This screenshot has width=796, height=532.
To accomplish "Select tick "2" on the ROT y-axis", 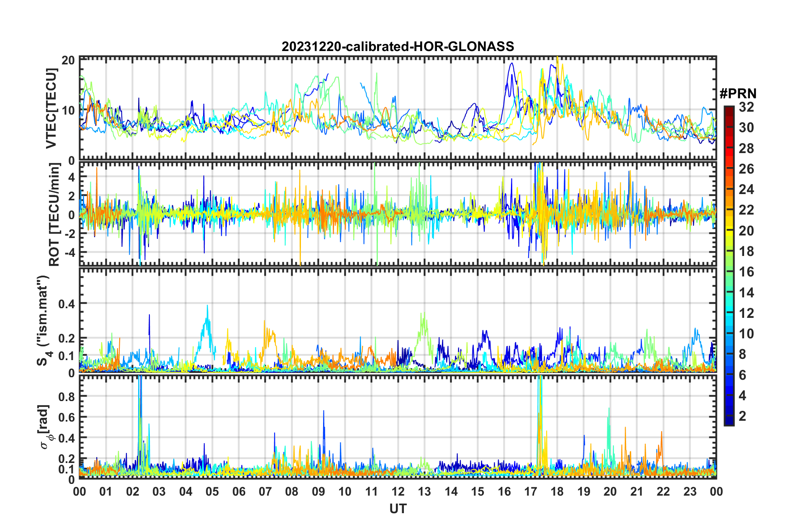I will point(72,196).
